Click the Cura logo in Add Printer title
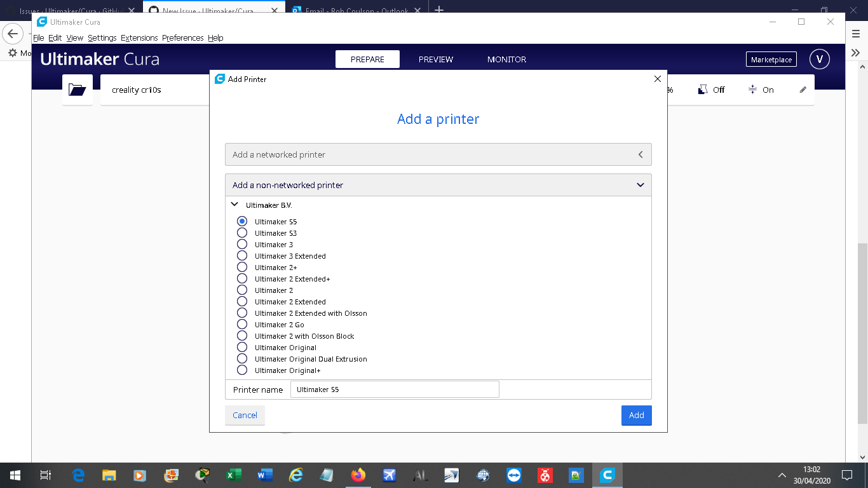 (220, 79)
